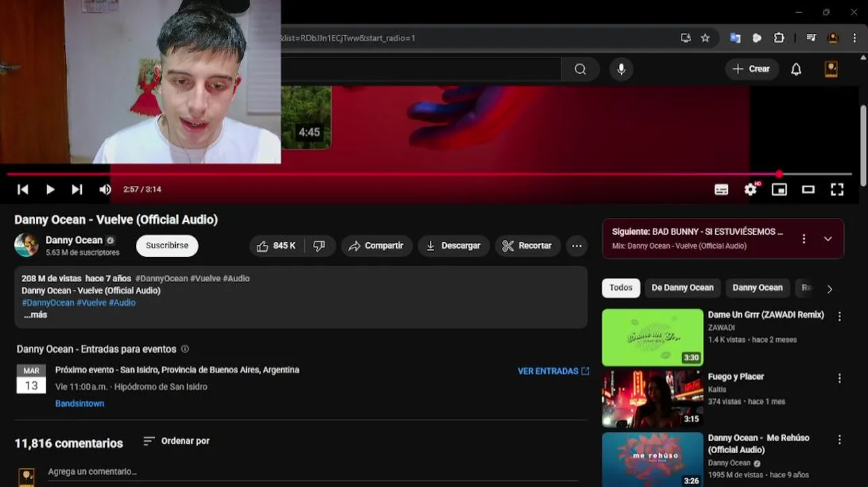
Task: Like the video with 845 K
Action: click(277, 246)
